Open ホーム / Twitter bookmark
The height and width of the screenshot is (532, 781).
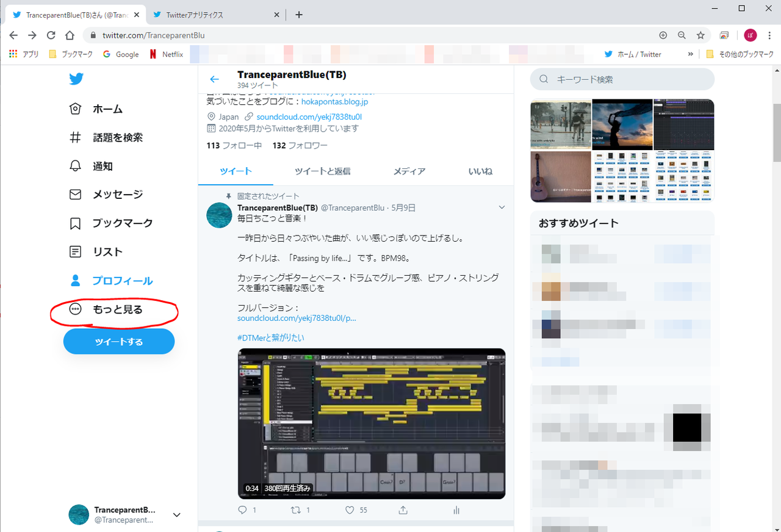point(633,54)
